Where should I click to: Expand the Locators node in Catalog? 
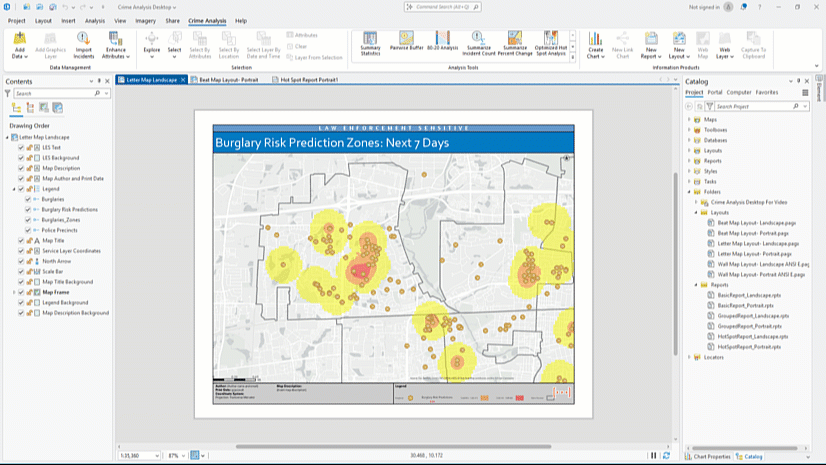[x=689, y=357]
